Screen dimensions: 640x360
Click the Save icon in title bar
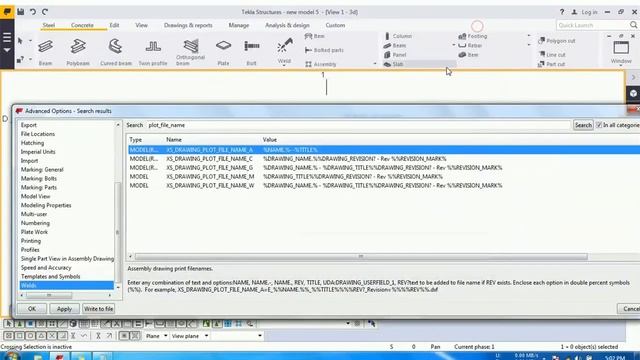20,11
